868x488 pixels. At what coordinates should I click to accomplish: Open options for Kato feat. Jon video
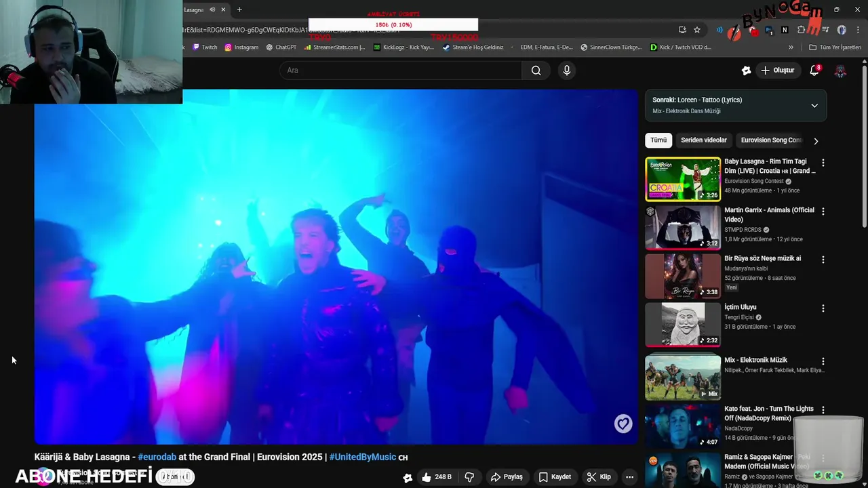(823, 410)
